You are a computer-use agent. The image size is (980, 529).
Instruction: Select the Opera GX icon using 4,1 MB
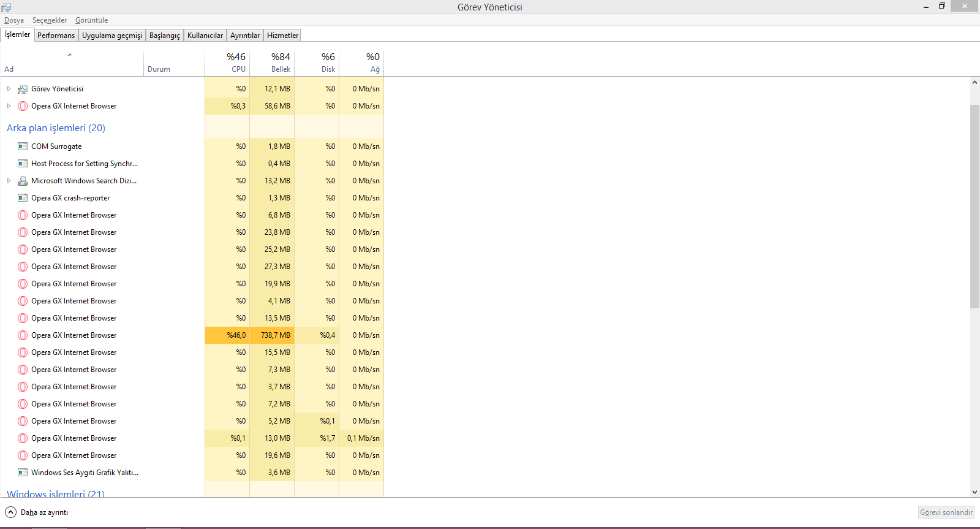tap(23, 301)
